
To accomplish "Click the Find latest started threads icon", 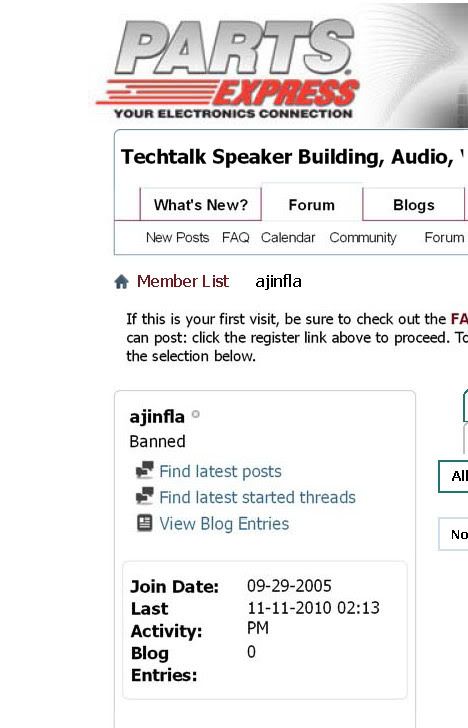I will (144, 496).
